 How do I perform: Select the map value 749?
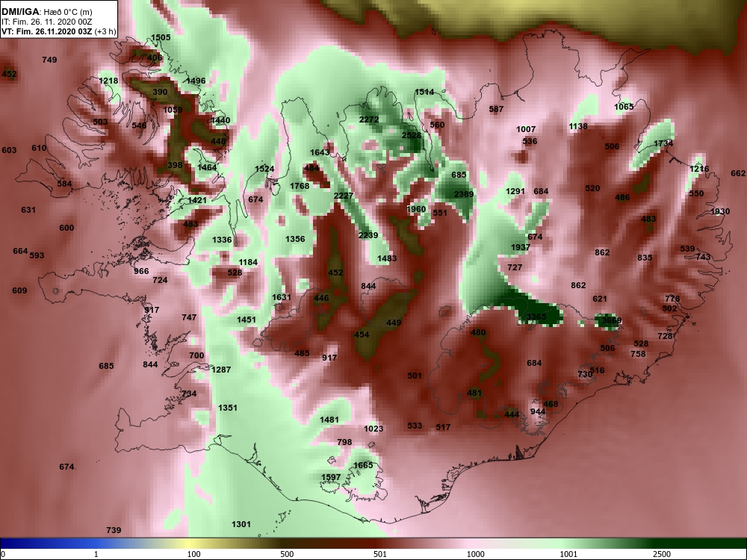pyautogui.click(x=49, y=60)
